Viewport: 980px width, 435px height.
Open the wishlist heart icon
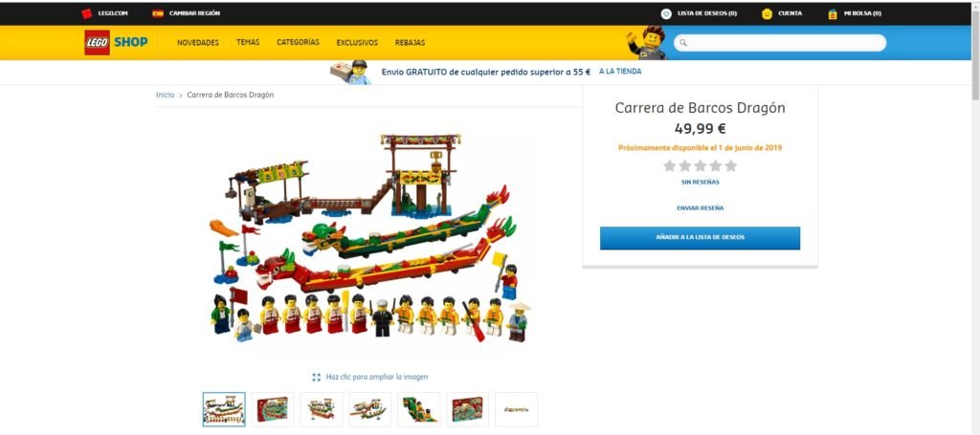pyautogui.click(x=666, y=13)
